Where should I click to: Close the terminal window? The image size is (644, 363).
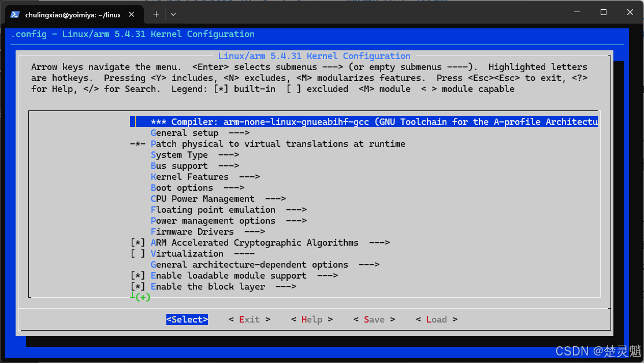pos(630,12)
